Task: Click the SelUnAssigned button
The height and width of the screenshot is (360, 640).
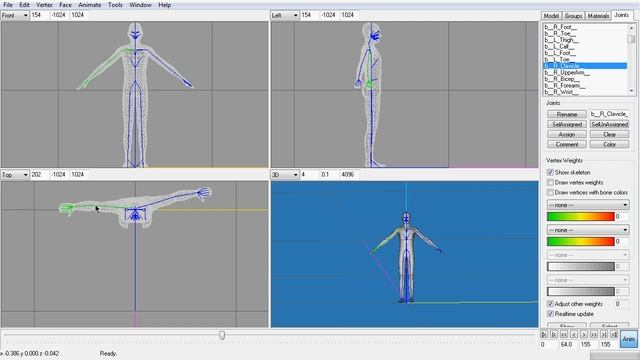Action: pyautogui.click(x=609, y=124)
